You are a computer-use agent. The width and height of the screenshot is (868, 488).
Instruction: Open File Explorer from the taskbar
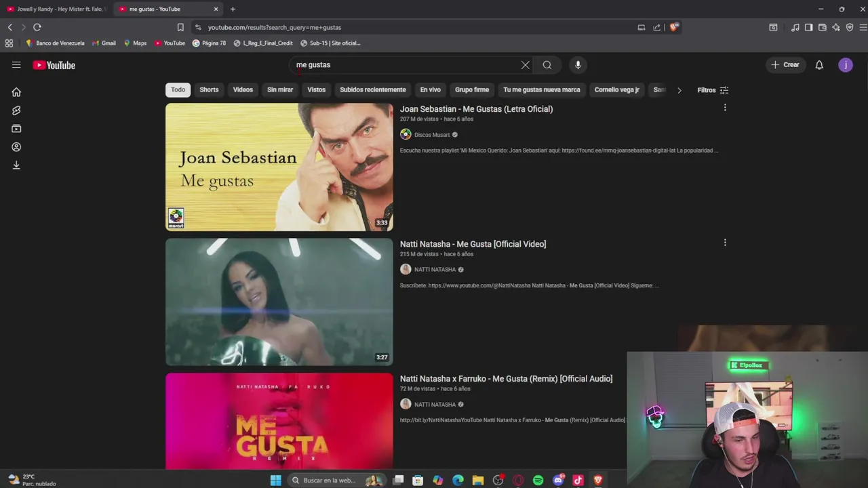[478, 480]
